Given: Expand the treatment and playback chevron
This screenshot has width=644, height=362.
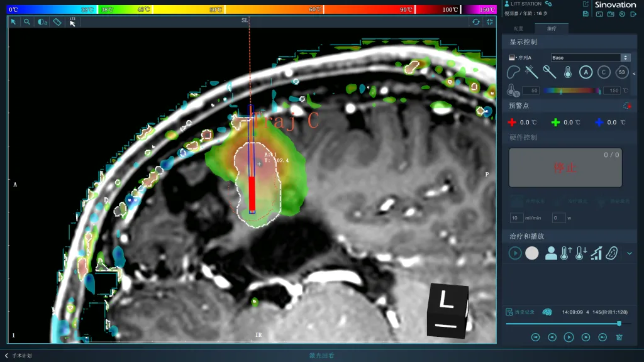Looking at the screenshot, I should coord(630,253).
